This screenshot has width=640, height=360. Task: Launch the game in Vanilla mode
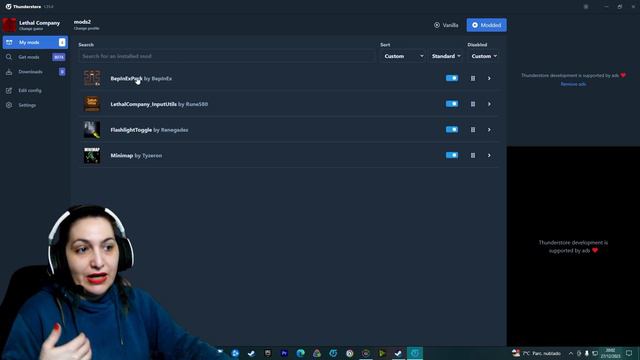[446, 25]
